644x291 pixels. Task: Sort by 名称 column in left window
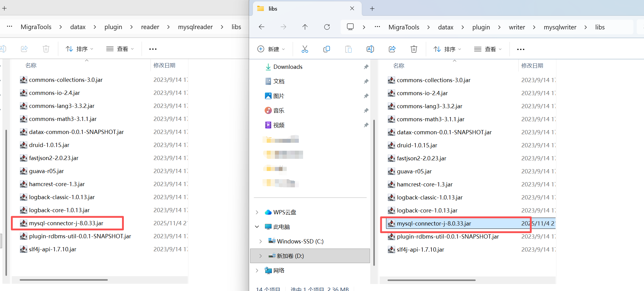click(x=31, y=65)
